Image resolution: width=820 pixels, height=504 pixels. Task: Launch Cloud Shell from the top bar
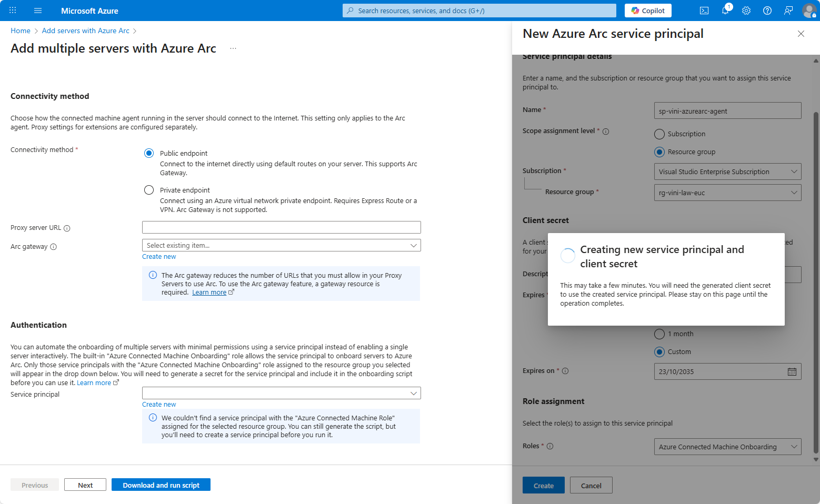[704, 11]
